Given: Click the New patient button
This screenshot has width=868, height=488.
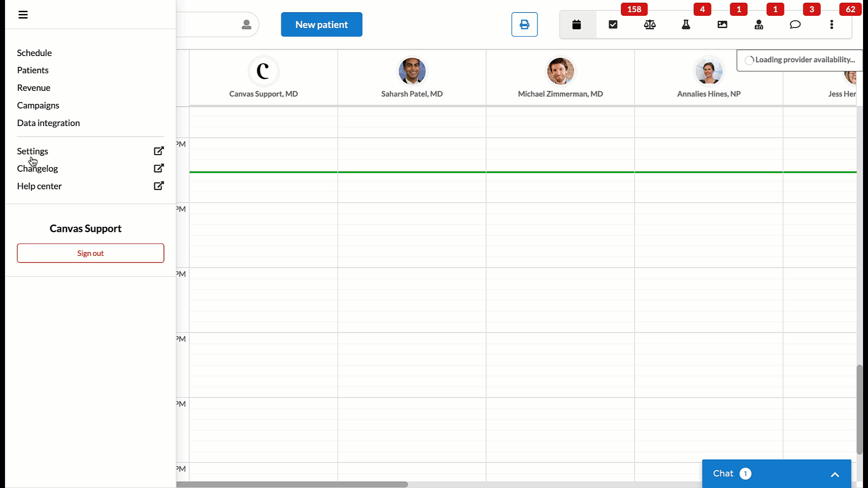Looking at the screenshot, I should coord(321,24).
